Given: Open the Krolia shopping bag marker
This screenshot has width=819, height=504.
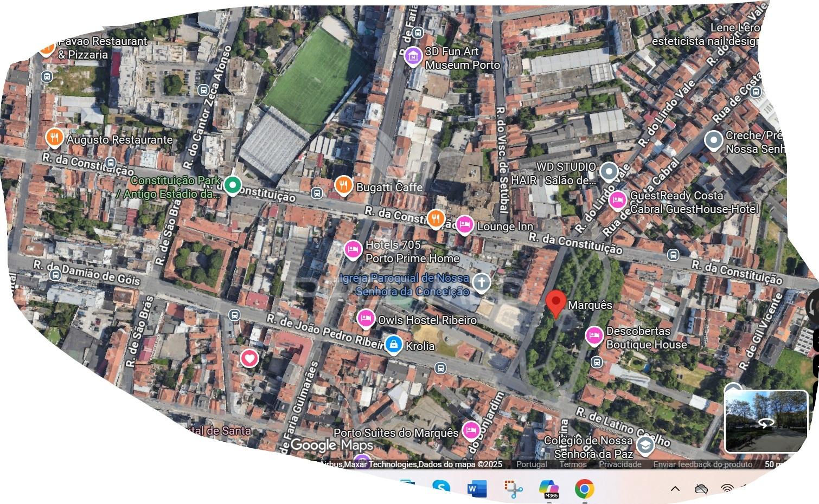Looking at the screenshot, I should (393, 344).
